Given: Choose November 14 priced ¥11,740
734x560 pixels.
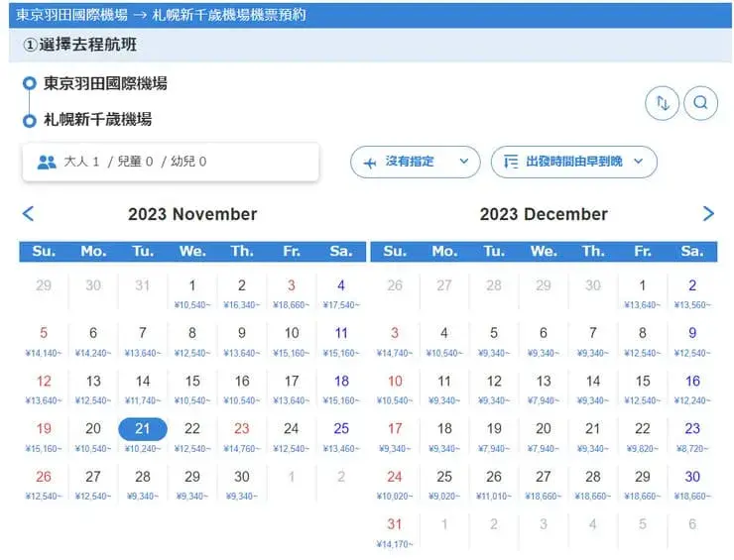Looking at the screenshot, I should [x=143, y=389].
